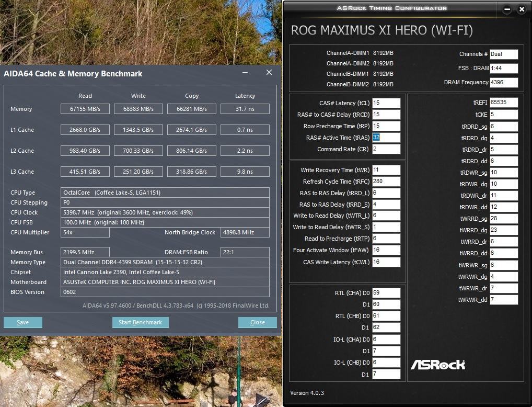
Task: Close the ASRock Timing Configurator window
Action: (x=522, y=9)
